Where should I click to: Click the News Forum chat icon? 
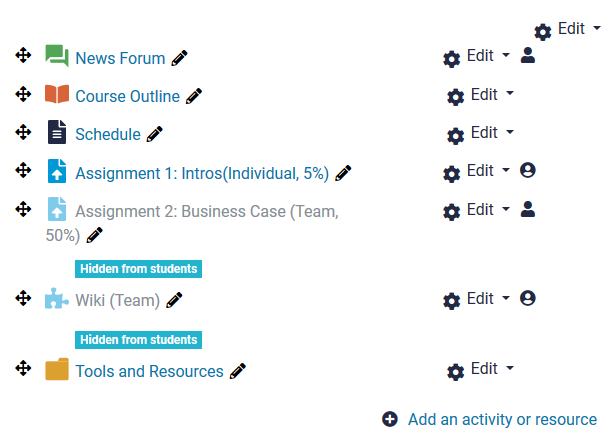[x=57, y=57]
